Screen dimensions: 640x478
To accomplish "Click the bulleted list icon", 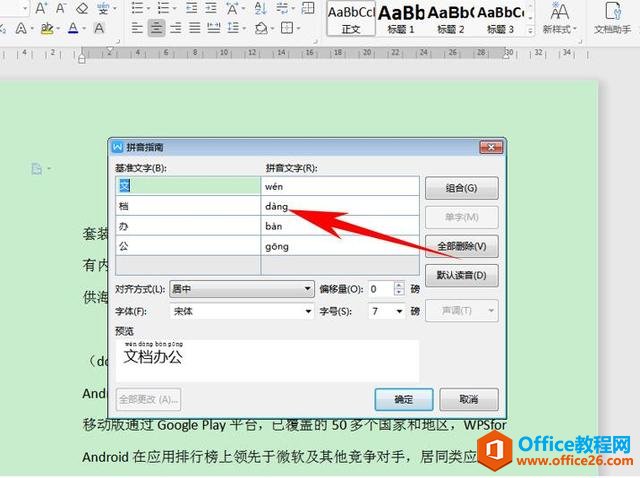I will click(x=138, y=8).
